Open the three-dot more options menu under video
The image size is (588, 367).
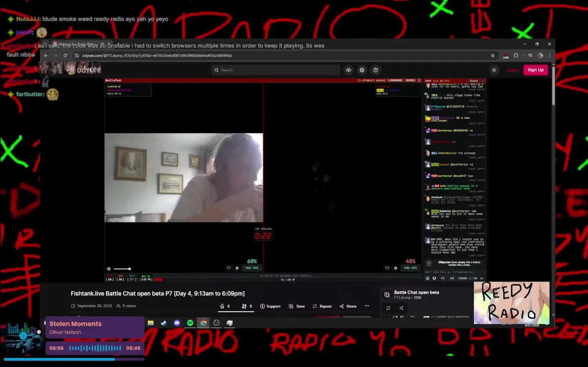(367, 306)
